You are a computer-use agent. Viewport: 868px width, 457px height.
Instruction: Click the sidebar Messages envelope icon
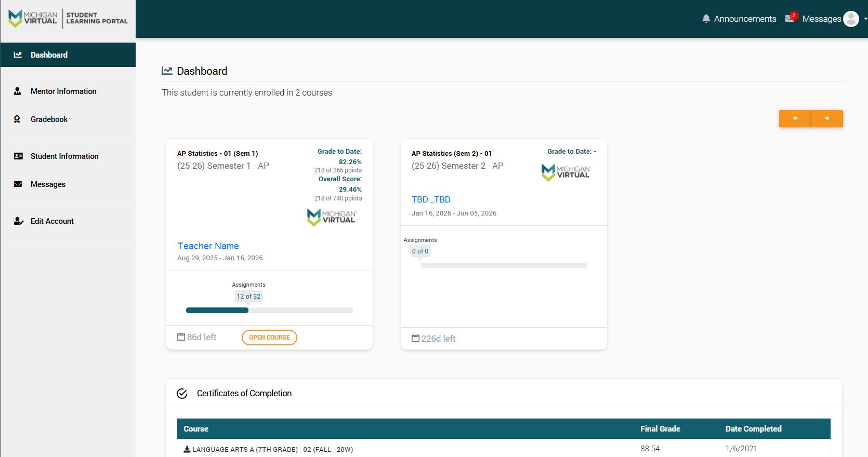click(x=18, y=184)
